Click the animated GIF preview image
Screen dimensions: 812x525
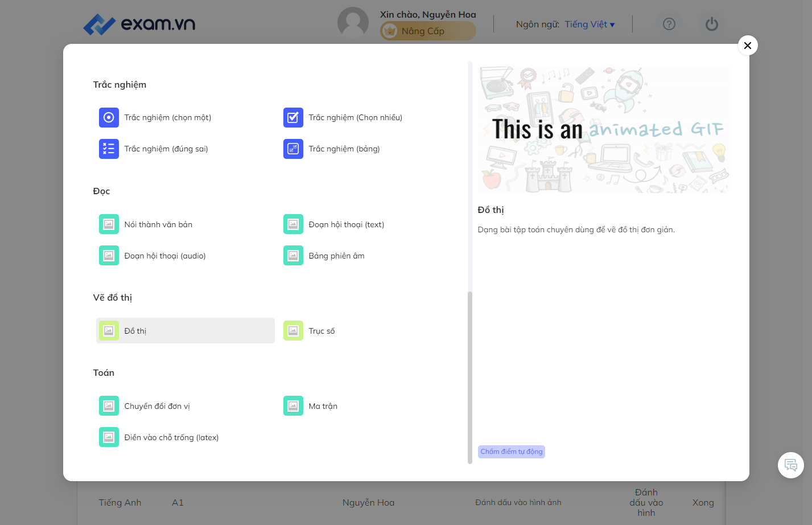603,130
